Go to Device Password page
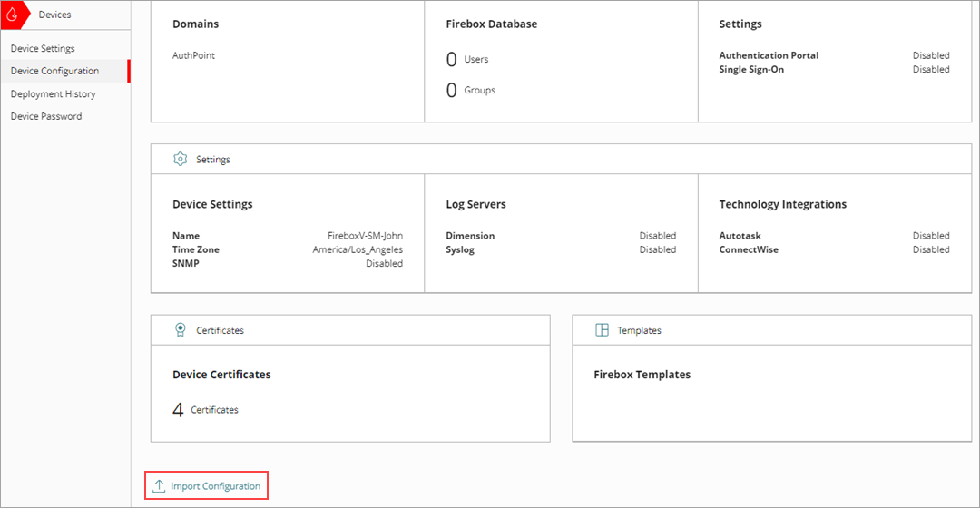This screenshot has height=508, width=980. [x=46, y=116]
